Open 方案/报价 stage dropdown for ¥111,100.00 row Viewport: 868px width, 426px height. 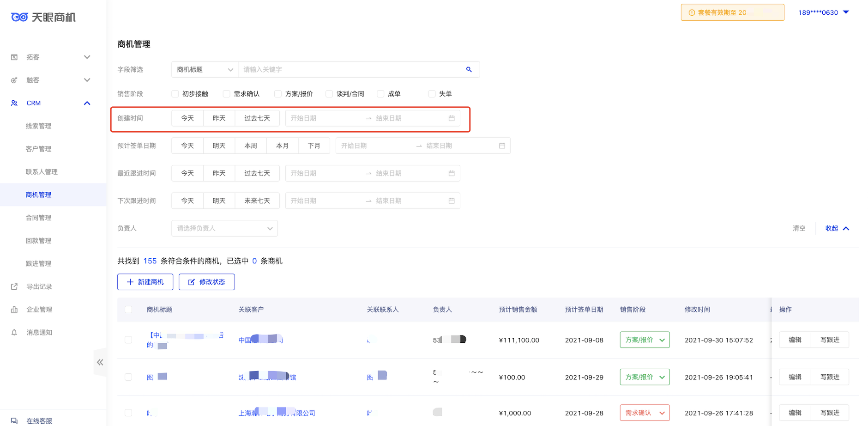pos(645,340)
